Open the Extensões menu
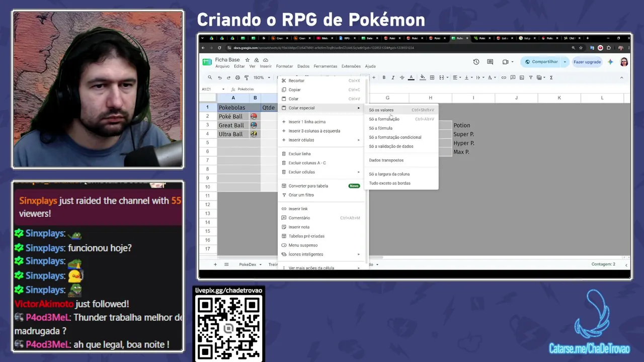Image resolution: width=644 pixels, height=362 pixels. click(x=351, y=66)
